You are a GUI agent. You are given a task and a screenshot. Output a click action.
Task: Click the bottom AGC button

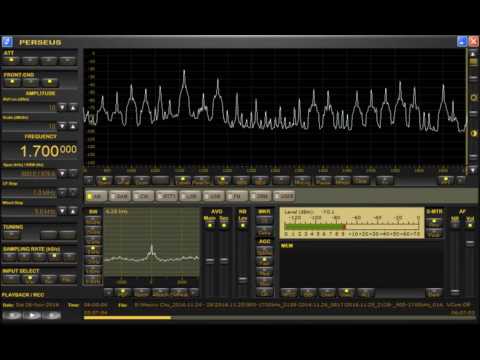pyautogui.click(x=264, y=292)
